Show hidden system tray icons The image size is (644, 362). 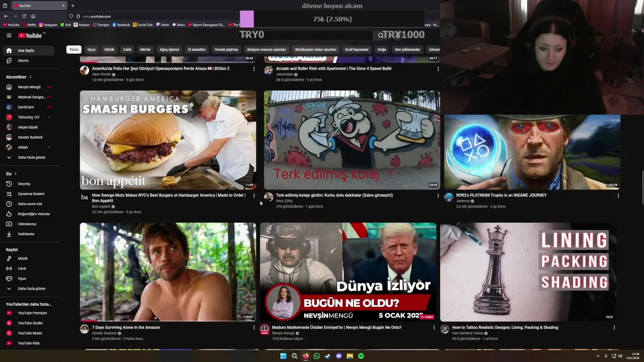click(x=597, y=356)
